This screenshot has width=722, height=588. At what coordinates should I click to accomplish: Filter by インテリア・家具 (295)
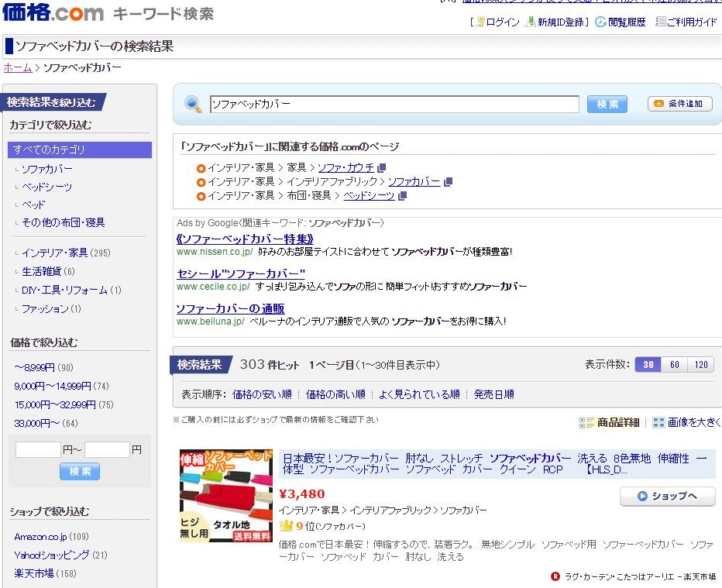[x=66, y=253]
